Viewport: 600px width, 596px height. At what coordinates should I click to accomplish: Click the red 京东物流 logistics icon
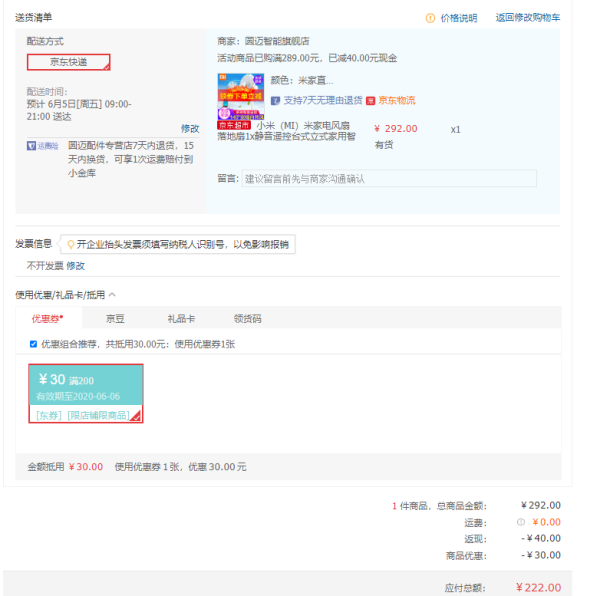pos(370,101)
